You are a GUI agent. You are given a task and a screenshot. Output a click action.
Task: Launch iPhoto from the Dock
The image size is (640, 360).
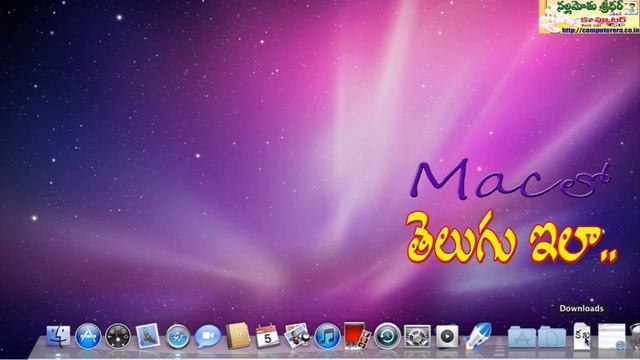[x=297, y=336]
